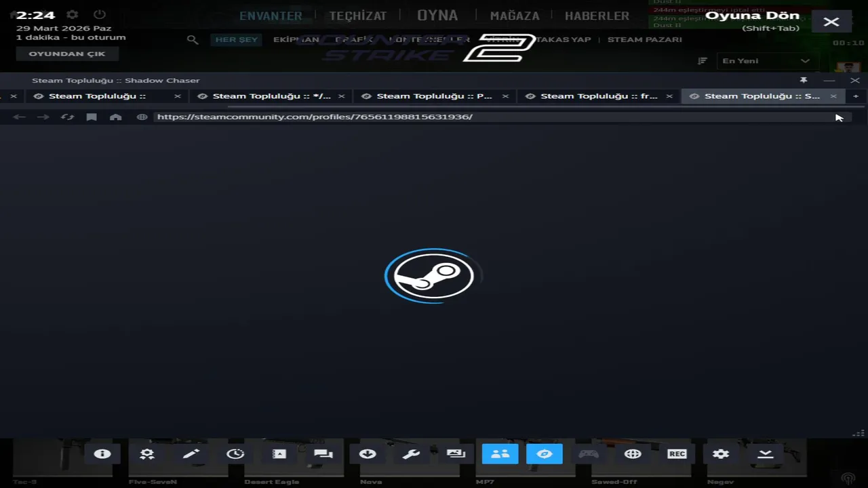Open the achievements ribbon icon
This screenshot has width=868, height=488.
pyautogui.click(x=147, y=454)
